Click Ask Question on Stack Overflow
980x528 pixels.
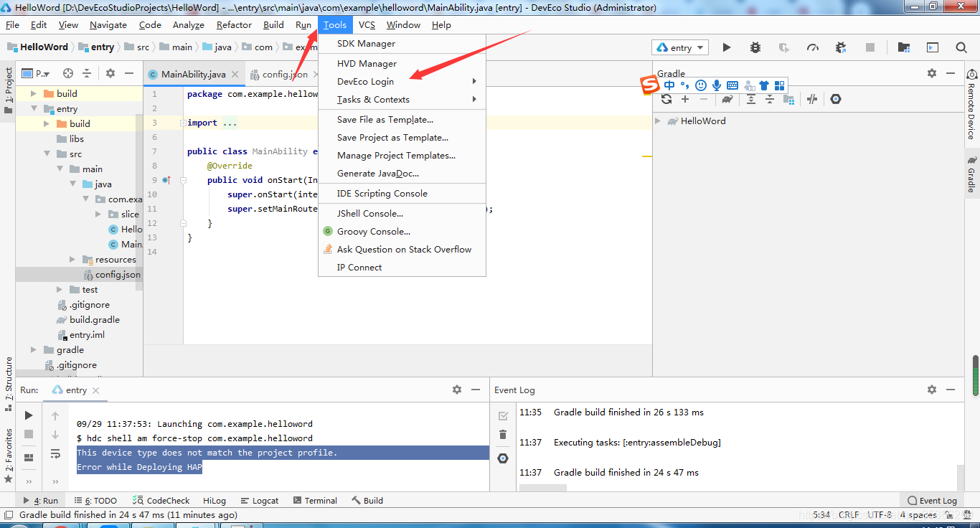(402, 250)
